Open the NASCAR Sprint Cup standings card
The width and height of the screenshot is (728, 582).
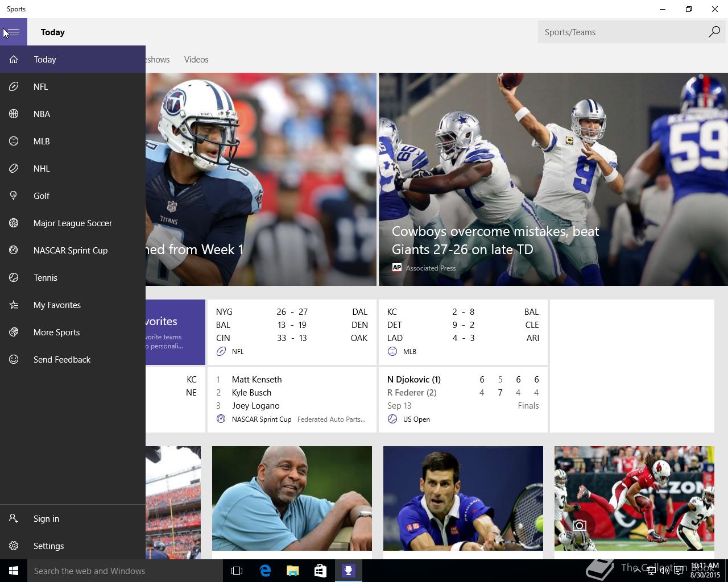click(x=292, y=400)
